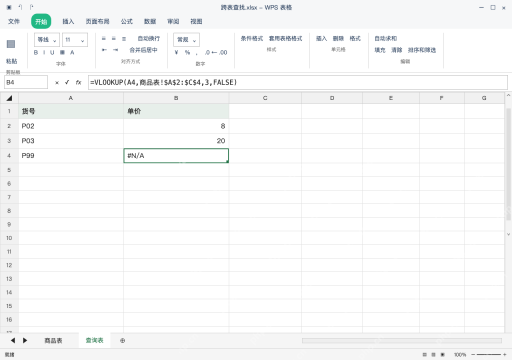Viewport: 512px width, 360px height.
Task: Switch to normal view icon in status bar
Action: click(424, 355)
